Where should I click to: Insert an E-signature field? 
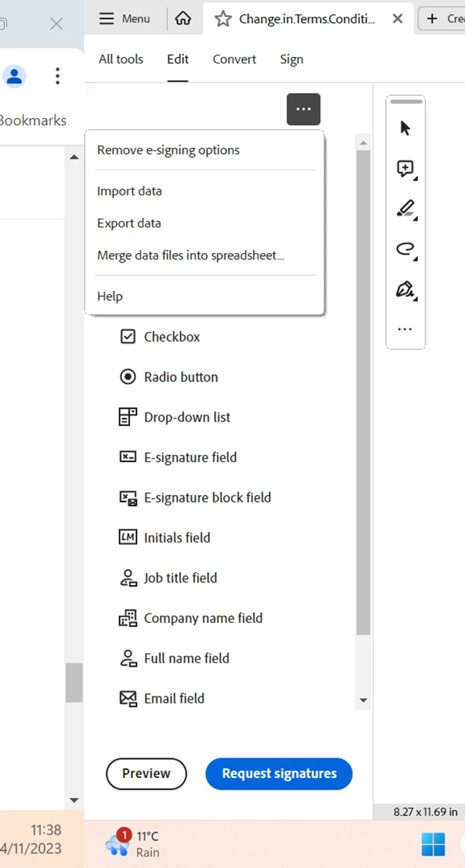click(178, 457)
